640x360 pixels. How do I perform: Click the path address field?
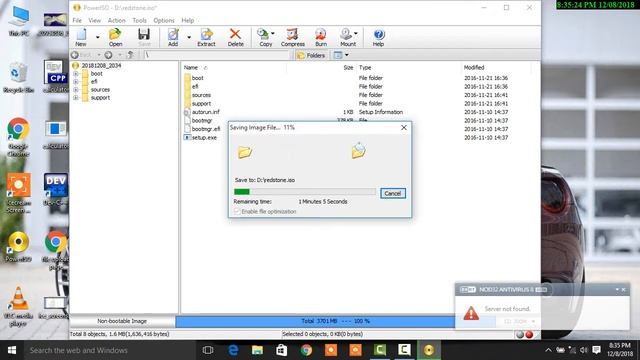click(218, 55)
